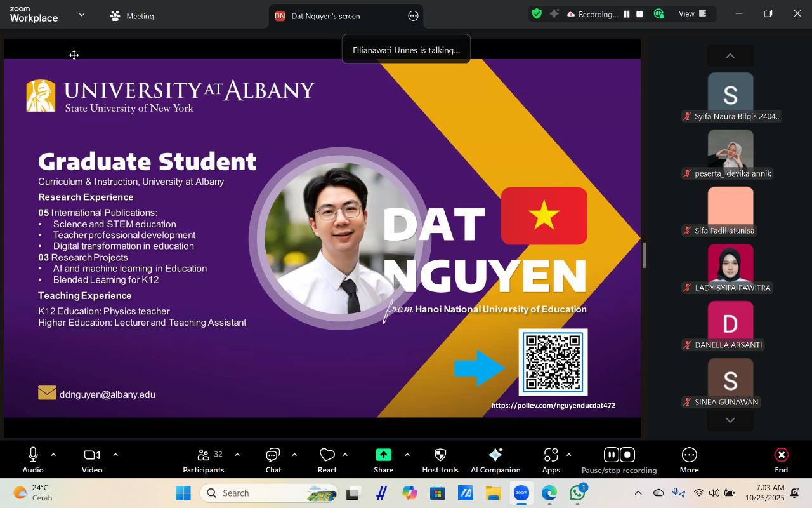Expand video options arrow next to Video

115,455
